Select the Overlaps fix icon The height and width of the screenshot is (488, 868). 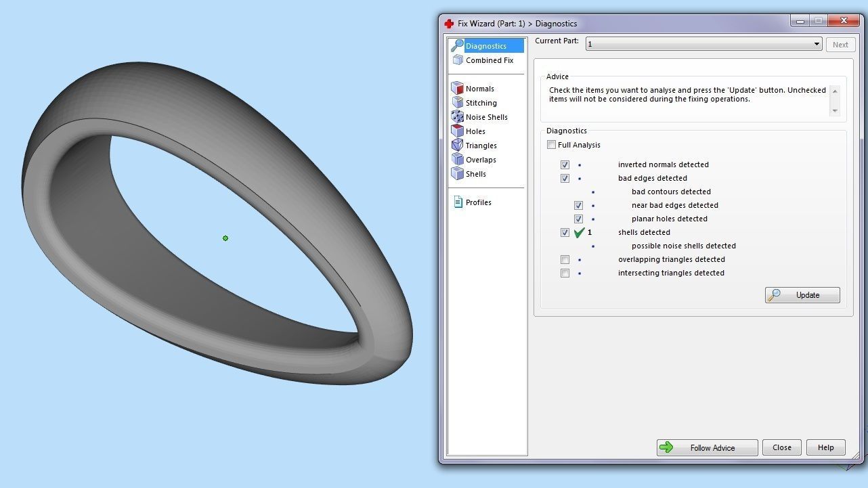457,159
